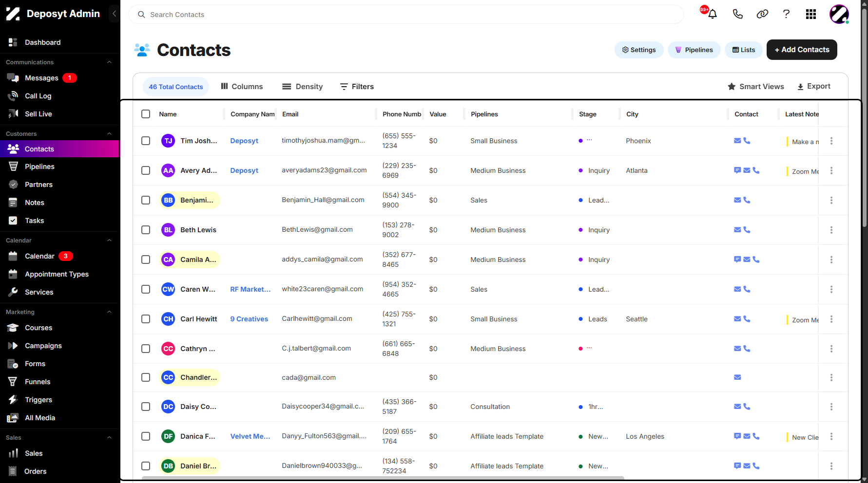Toggle the select-all contacts checkbox
This screenshot has height=483, width=868.
click(x=146, y=114)
